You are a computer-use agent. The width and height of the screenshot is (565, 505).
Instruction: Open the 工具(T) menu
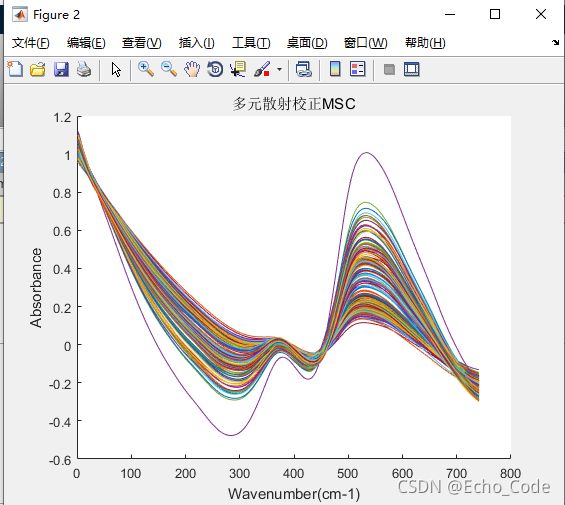click(251, 43)
